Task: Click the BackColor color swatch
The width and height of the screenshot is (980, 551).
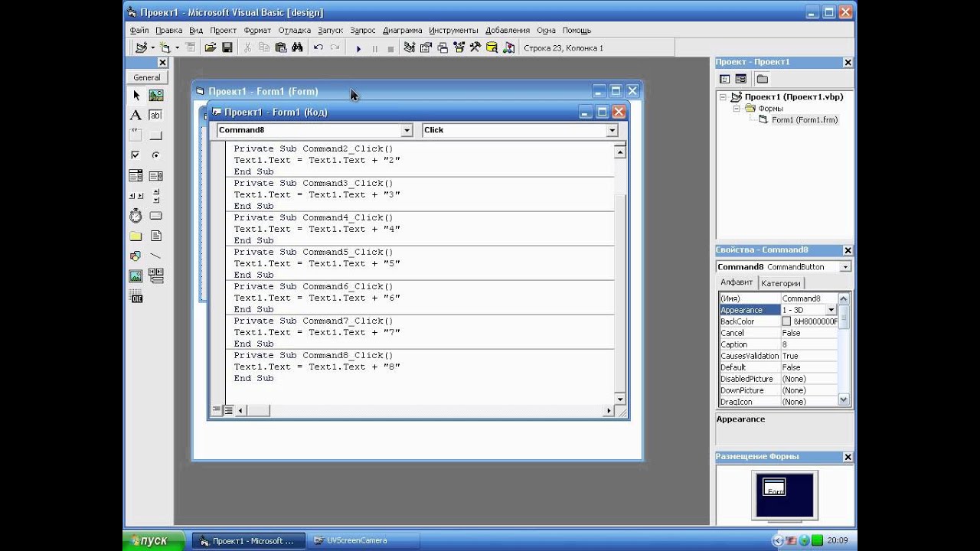Action: [786, 321]
